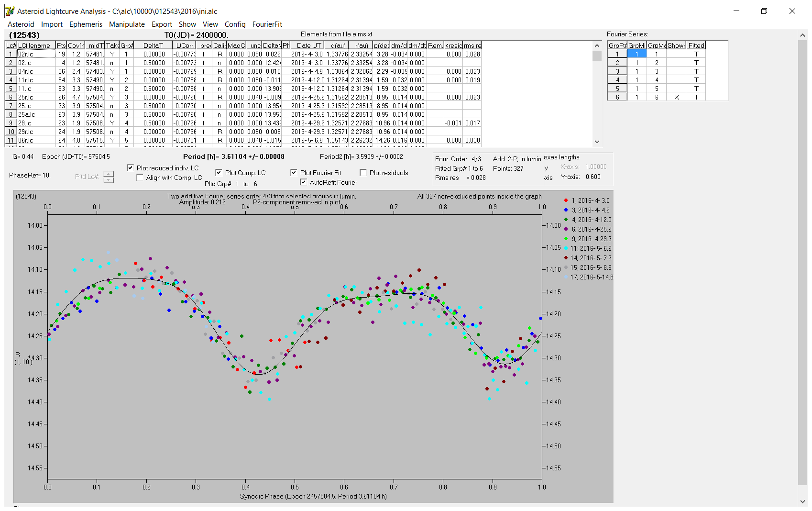Select file 02r.lc in row 1

36,54
